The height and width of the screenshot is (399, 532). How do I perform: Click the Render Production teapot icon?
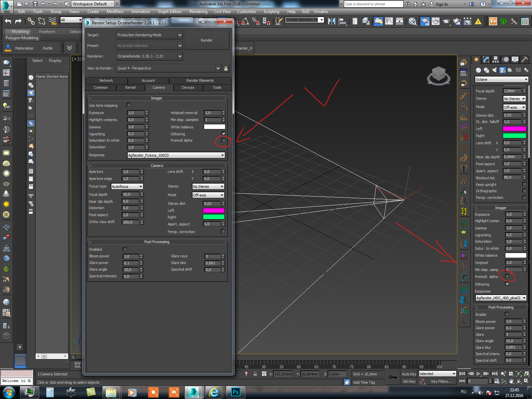[x=446, y=21]
